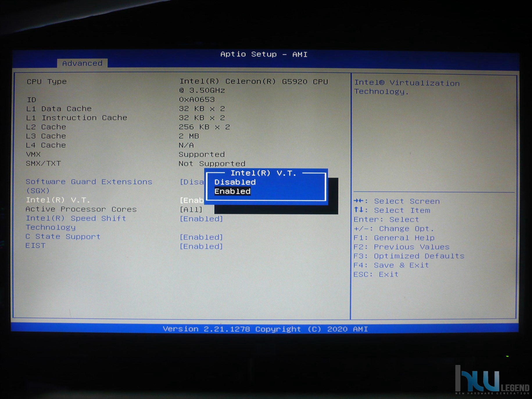Click the L3 Cache value 2 MB
The width and height of the screenshot is (532, 399).
(x=189, y=136)
